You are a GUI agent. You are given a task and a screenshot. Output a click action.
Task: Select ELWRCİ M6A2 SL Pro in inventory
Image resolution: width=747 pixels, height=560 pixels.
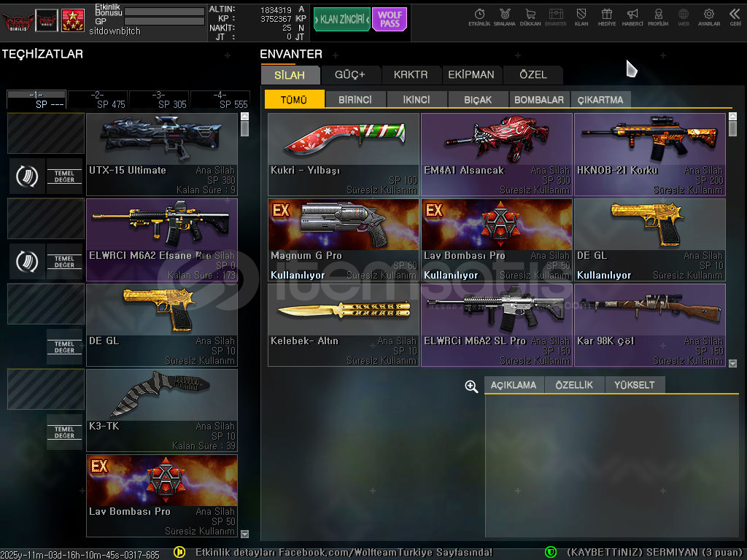click(x=497, y=325)
